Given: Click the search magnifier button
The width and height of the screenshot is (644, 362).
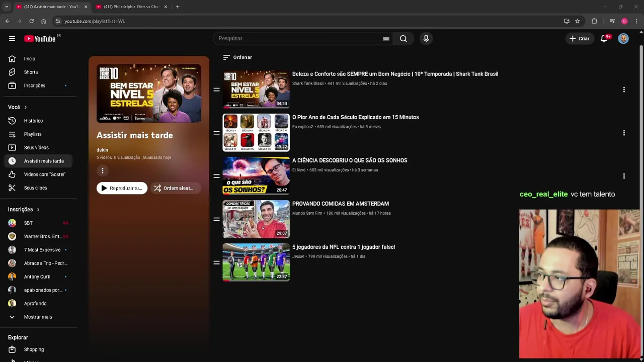Looking at the screenshot, I should point(404,39).
